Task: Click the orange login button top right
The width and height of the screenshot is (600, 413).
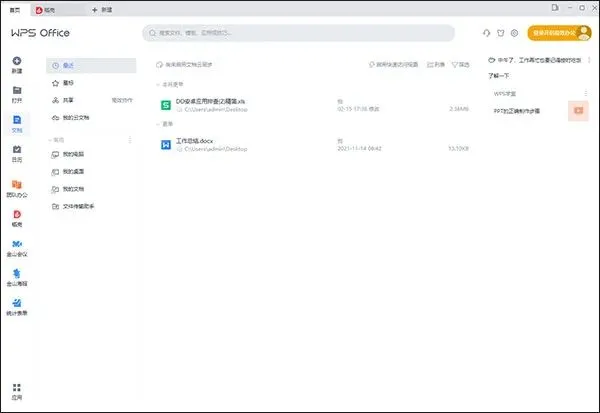Action: pos(559,33)
